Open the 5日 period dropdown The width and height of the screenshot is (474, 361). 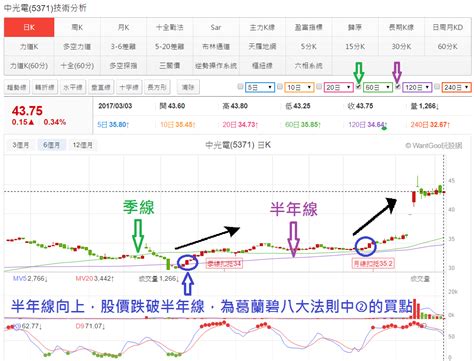pos(260,87)
